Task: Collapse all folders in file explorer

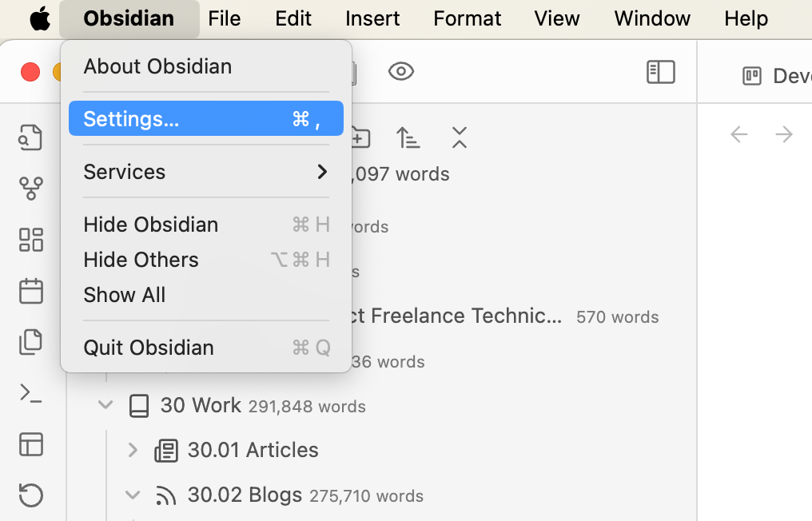Action: (459, 137)
